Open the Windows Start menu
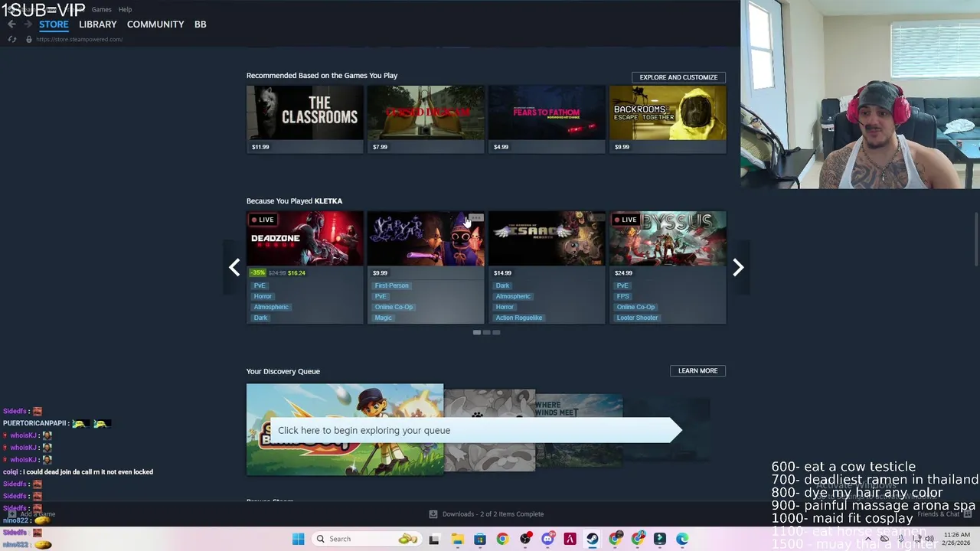The height and width of the screenshot is (551, 980). [298, 539]
